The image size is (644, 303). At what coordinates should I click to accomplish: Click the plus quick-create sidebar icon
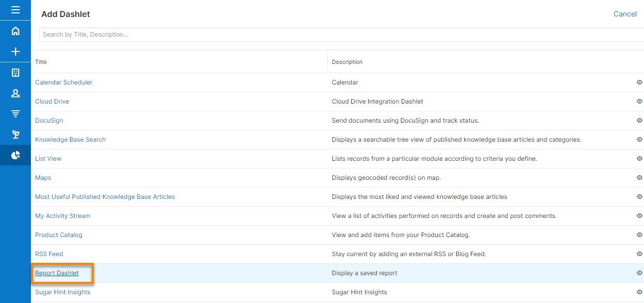pos(15,52)
